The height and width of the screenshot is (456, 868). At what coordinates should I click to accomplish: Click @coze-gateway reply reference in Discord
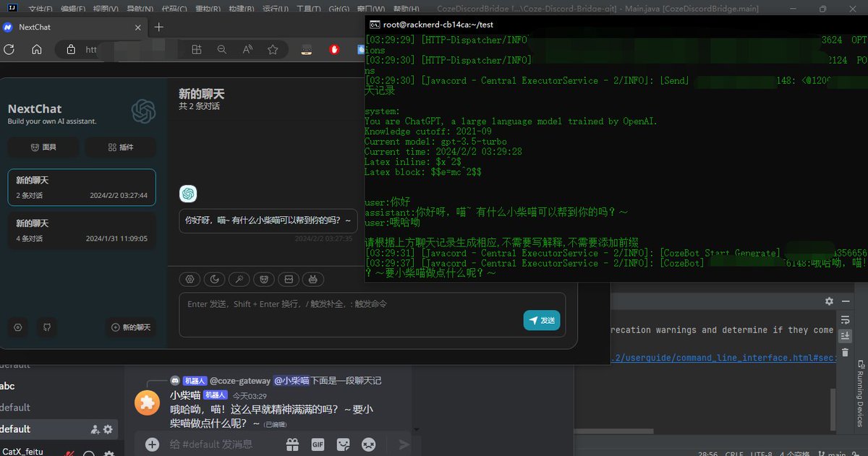click(x=240, y=380)
